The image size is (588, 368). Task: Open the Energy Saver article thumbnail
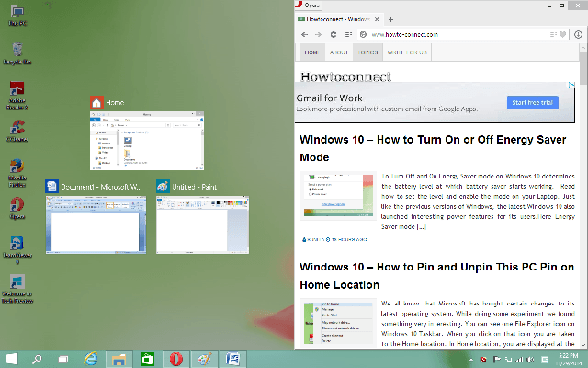pyautogui.click(x=338, y=196)
